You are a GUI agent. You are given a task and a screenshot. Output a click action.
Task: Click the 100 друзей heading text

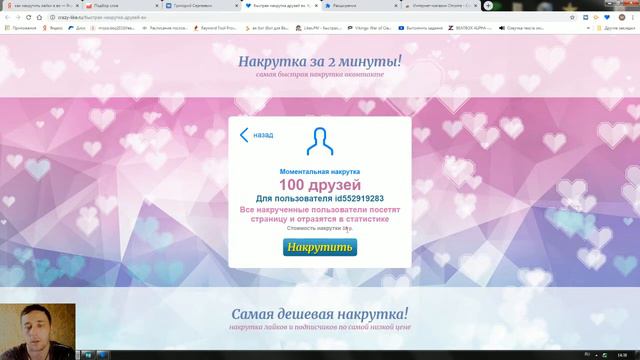tap(320, 184)
